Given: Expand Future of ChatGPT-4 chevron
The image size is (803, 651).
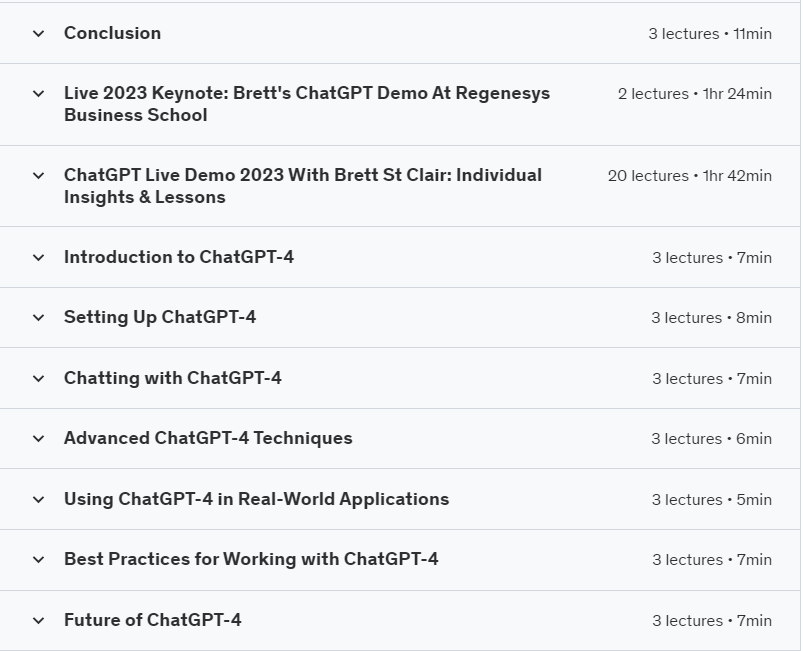Looking at the screenshot, I should [38, 621].
